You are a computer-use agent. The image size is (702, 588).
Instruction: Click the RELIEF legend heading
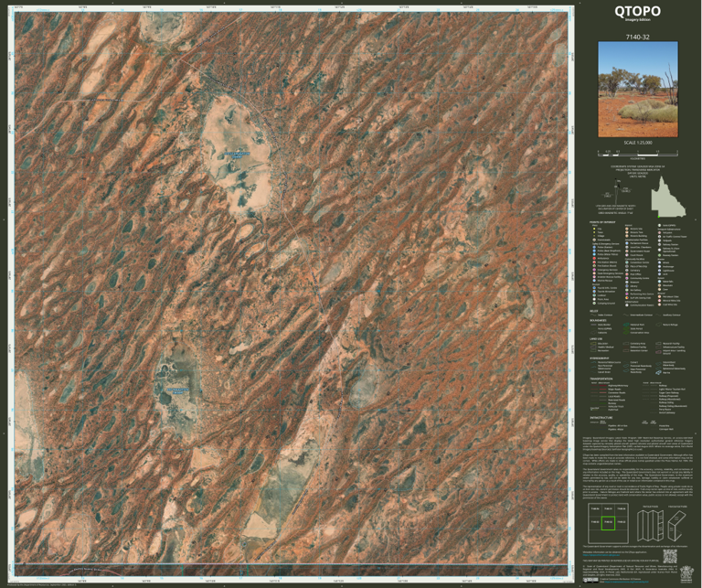coord(594,310)
